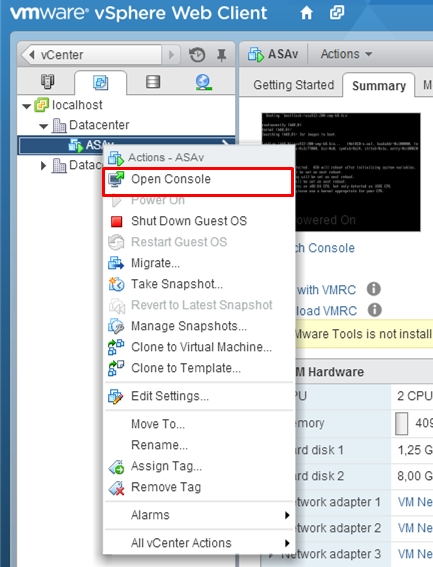The height and width of the screenshot is (567, 433).
Task: Click the Edit Settings pencil icon
Action: pos(116,396)
